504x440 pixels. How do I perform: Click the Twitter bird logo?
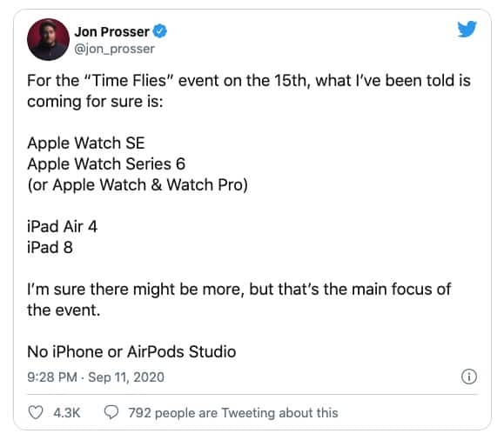(467, 30)
